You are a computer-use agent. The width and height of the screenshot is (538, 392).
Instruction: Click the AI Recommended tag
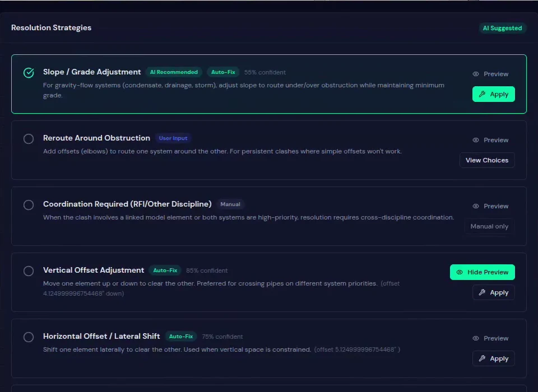[174, 72]
